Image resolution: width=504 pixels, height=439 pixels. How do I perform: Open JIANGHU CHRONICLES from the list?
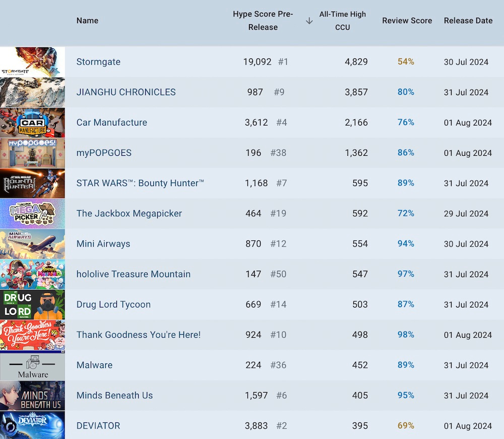tap(125, 92)
